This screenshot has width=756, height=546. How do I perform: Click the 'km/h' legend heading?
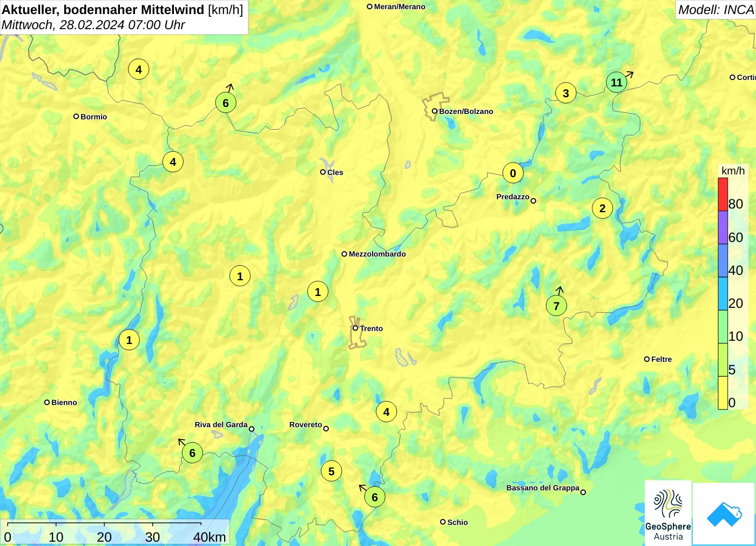click(x=733, y=171)
